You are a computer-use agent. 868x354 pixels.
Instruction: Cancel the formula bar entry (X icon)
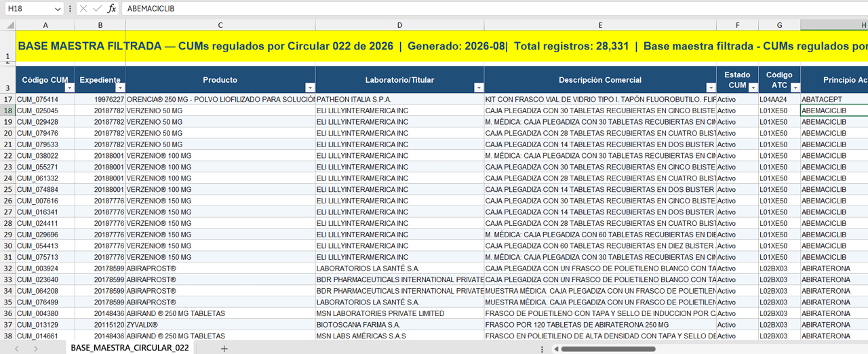tap(83, 9)
